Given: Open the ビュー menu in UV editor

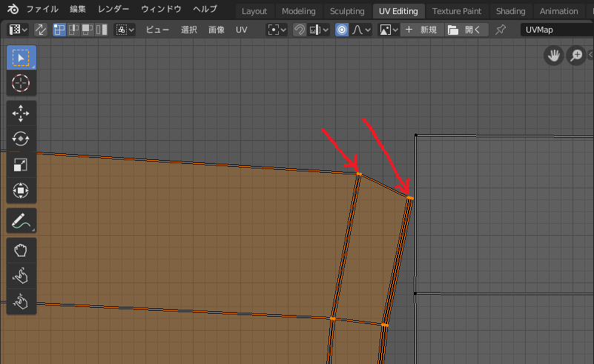Looking at the screenshot, I should pyautogui.click(x=157, y=30).
